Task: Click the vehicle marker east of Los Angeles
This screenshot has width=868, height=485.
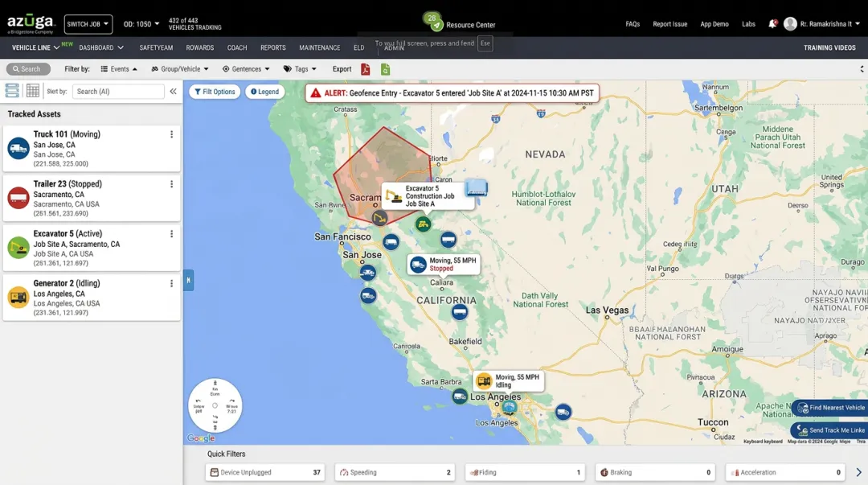Action: pyautogui.click(x=563, y=412)
